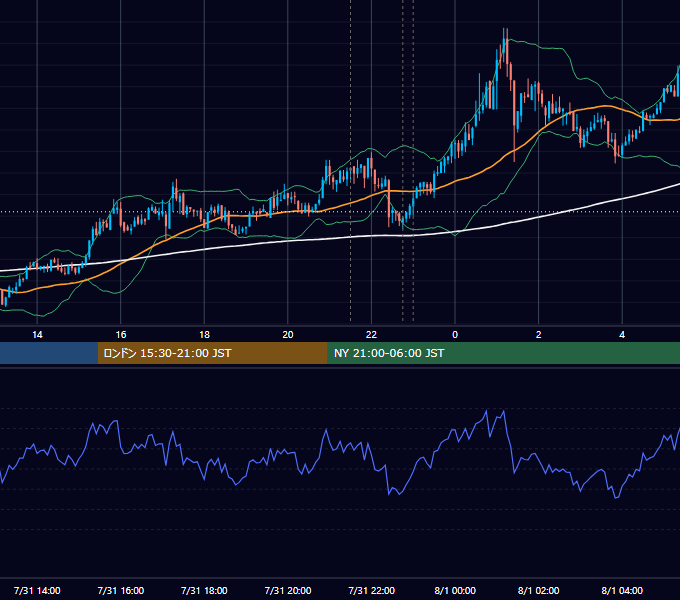Click the 8/1 04:00 date label
Image resolution: width=680 pixels, height=600 pixels.
tap(622, 590)
